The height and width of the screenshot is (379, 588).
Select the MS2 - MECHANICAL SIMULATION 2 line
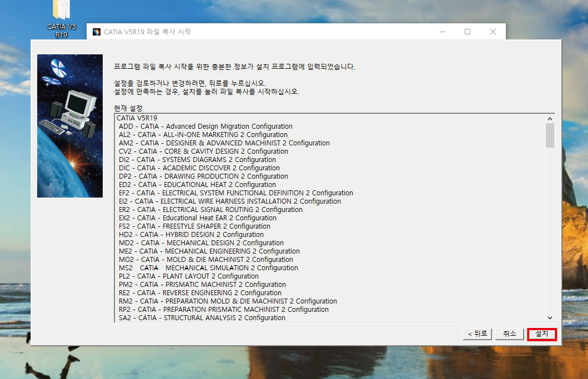(x=209, y=267)
